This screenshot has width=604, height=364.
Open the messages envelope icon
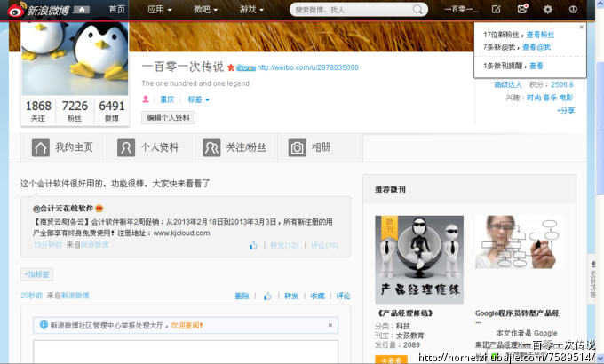point(522,9)
